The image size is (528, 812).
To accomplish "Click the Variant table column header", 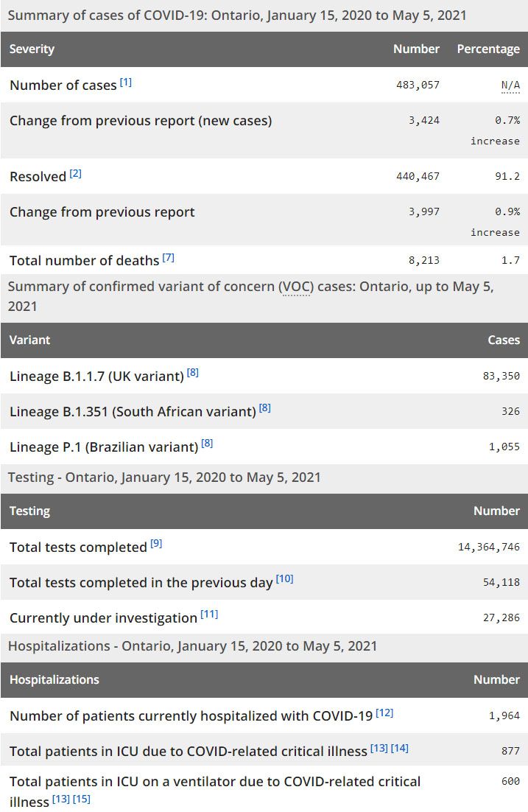I will coord(30,340).
